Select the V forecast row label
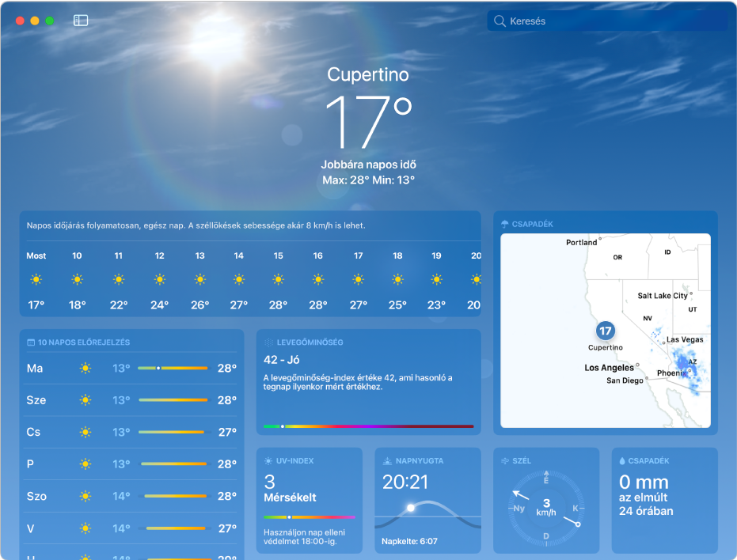 point(31,528)
